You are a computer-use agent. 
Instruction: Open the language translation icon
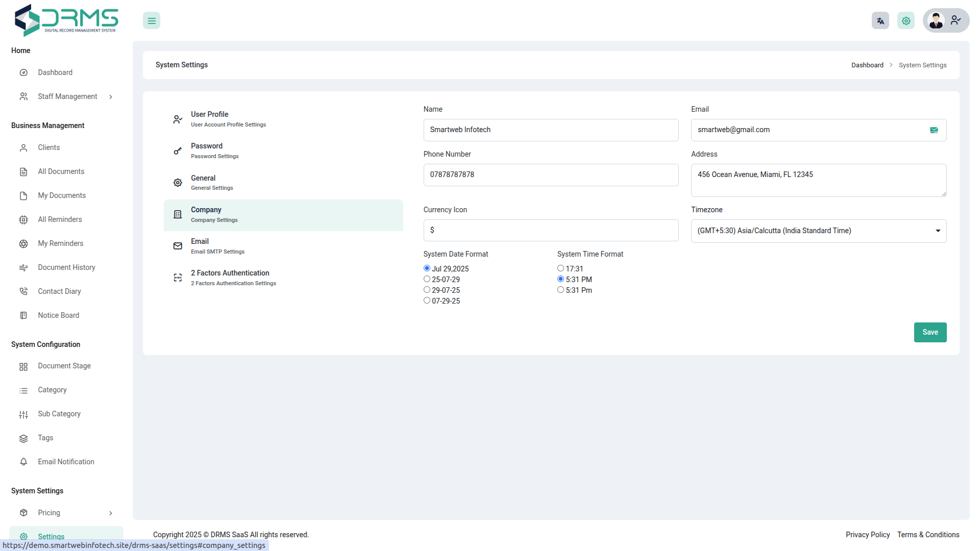(x=880, y=21)
